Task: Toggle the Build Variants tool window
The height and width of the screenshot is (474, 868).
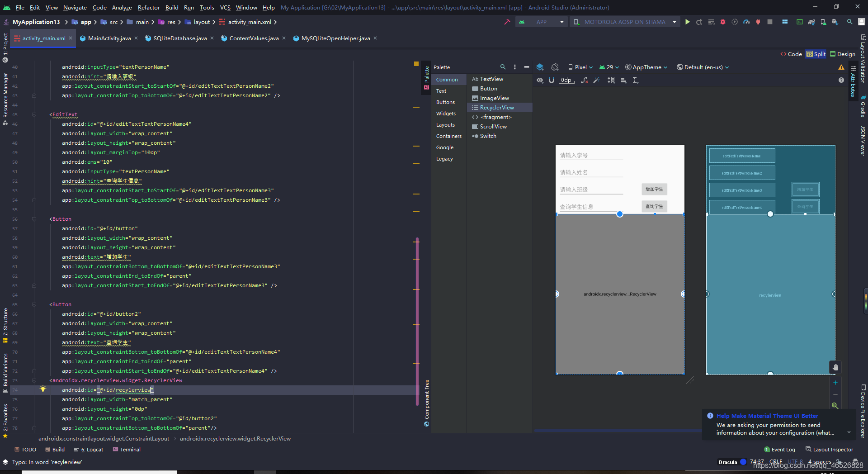Action: [5, 373]
